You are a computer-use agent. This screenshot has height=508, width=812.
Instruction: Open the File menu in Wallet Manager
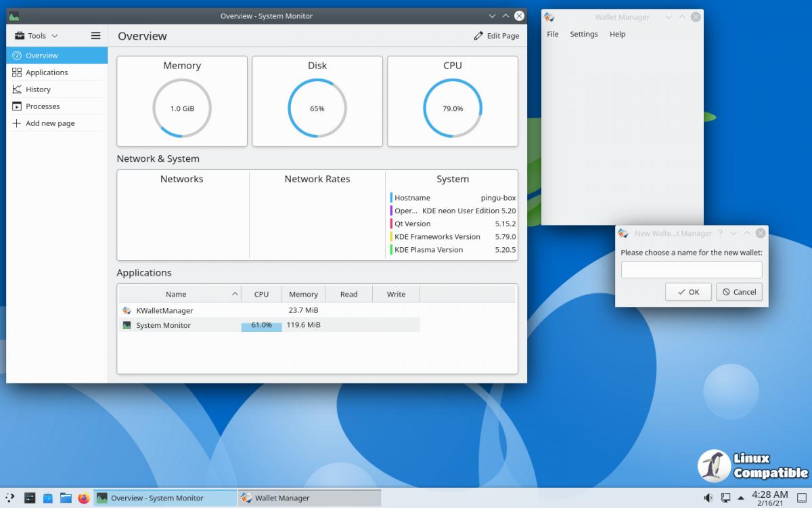click(553, 35)
